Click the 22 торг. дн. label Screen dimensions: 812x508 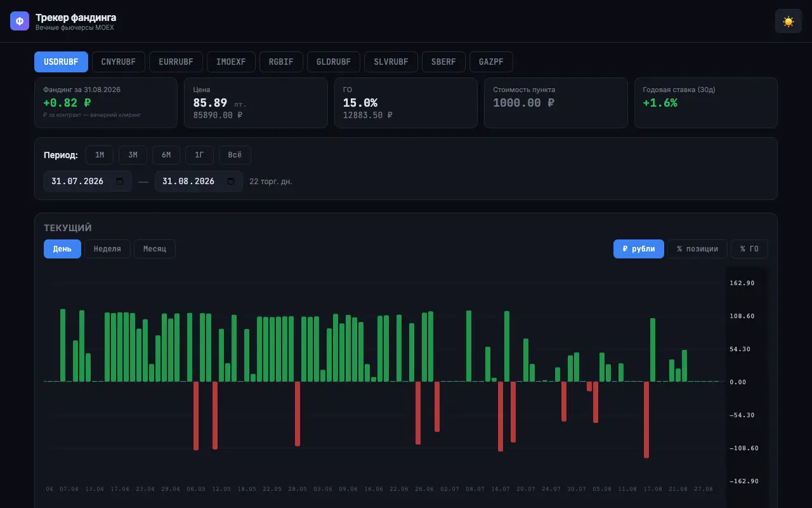point(271,182)
